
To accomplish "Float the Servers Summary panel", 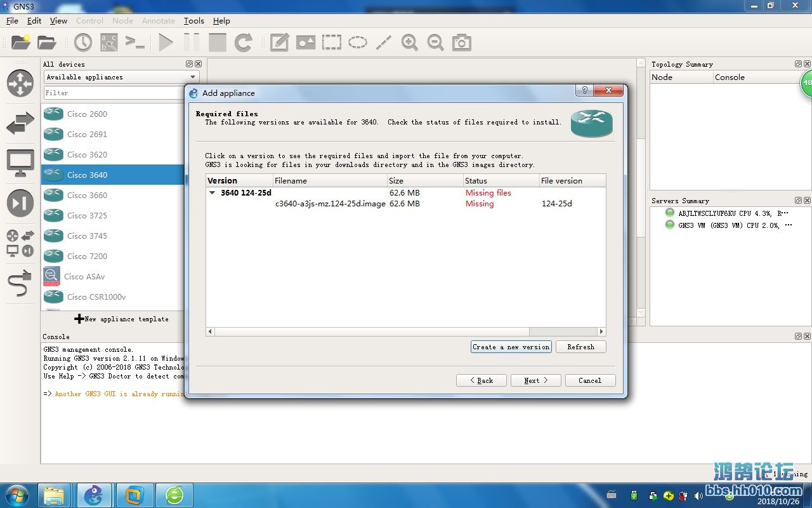I will [x=798, y=201].
